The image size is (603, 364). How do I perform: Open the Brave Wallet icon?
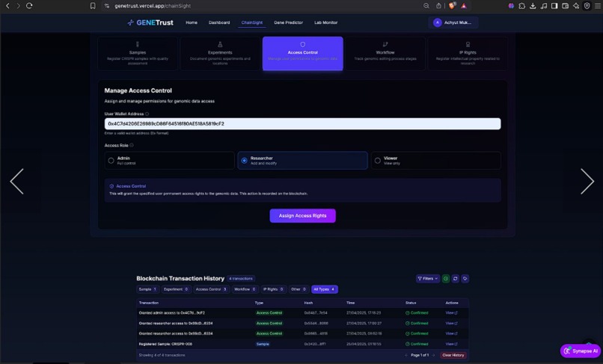point(565,6)
